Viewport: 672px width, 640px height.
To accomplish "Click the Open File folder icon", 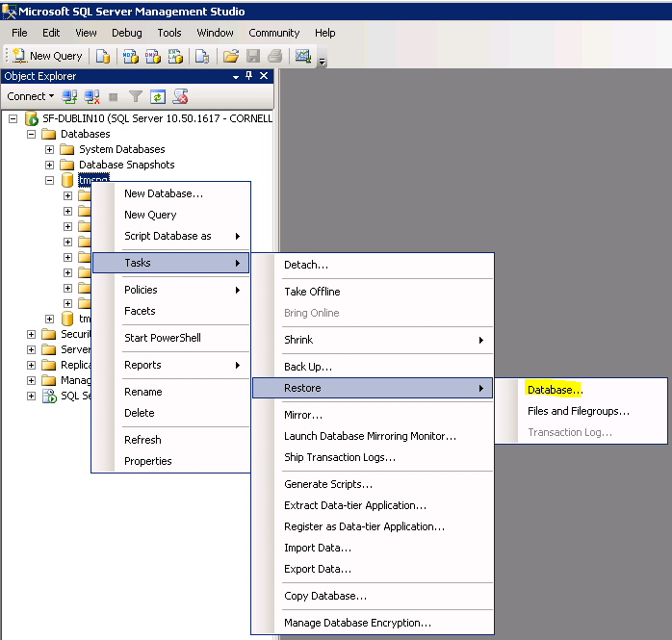I will [x=230, y=56].
